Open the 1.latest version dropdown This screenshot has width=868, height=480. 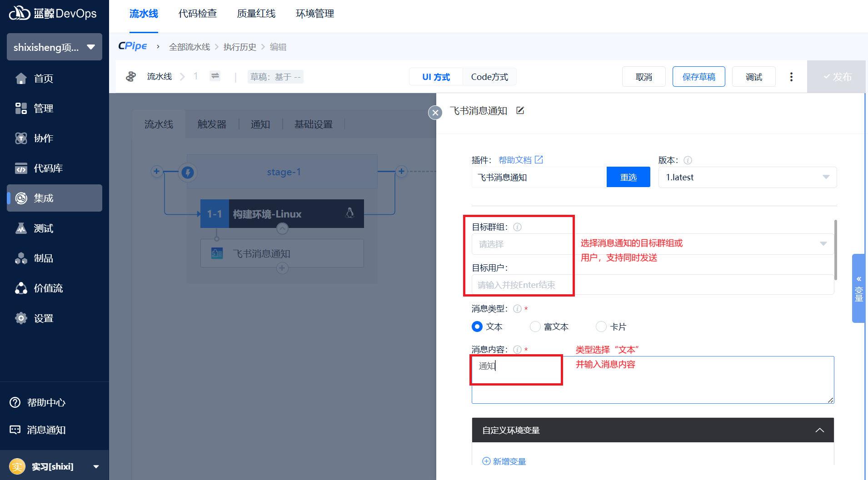tap(747, 177)
